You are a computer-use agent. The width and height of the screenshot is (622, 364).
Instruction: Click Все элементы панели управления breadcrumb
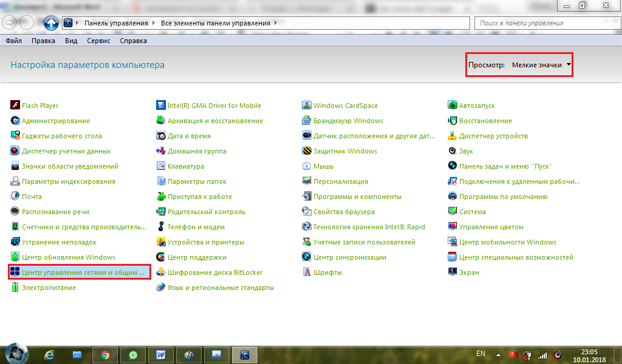click(x=216, y=23)
